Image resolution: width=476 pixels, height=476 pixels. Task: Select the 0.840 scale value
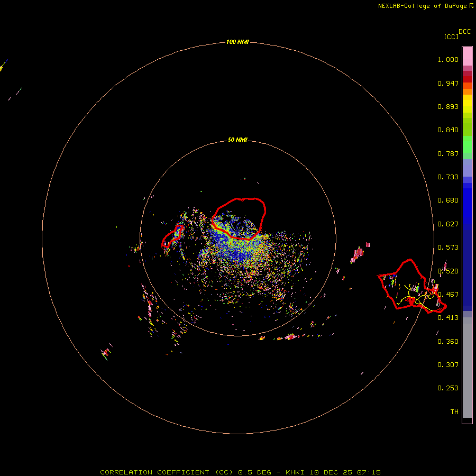448,130
